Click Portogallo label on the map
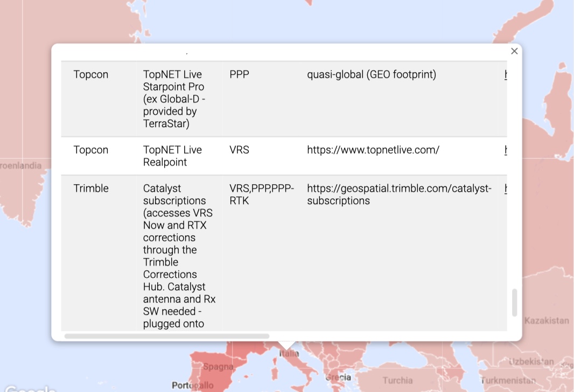 pyautogui.click(x=193, y=386)
